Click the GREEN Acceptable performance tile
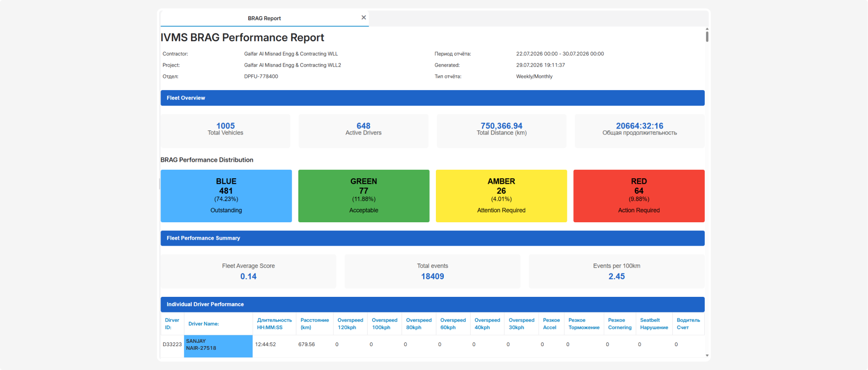 pyautogui.click(x=364, y=196)
